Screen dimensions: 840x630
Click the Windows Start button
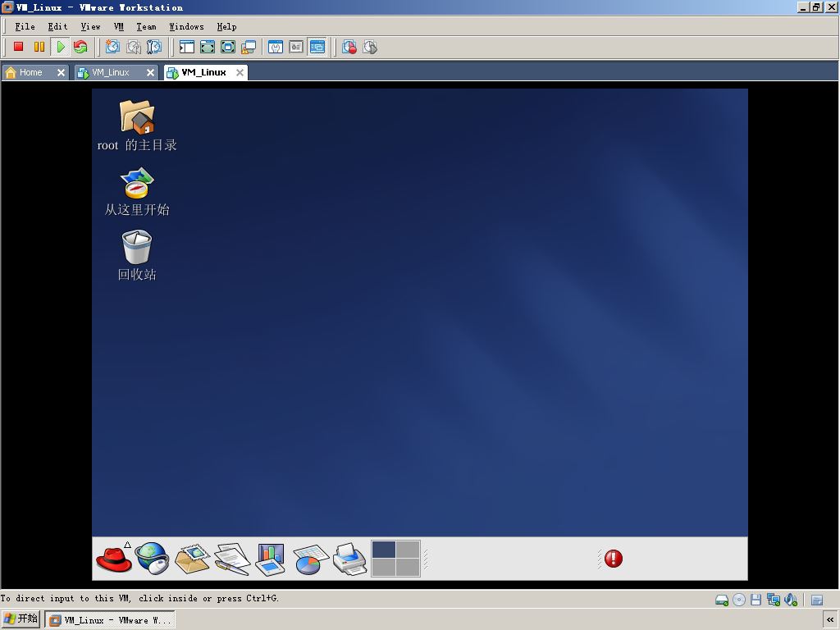point(21,619)
